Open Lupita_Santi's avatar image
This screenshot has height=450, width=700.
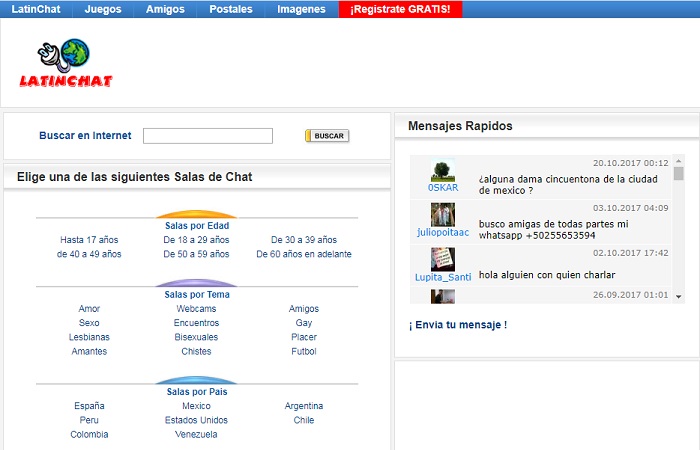(443, 259)
